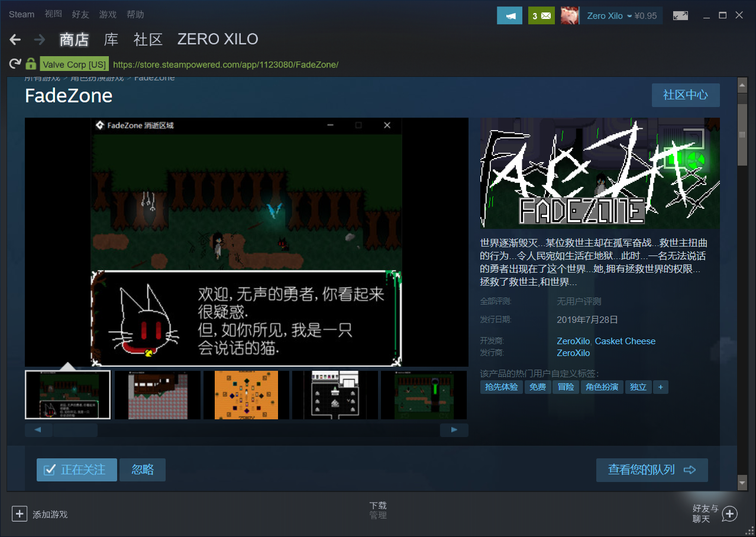Click the vertical page scrollbar thumb
The height and width of the screenshot is (537, 756).
(x=742, y=136)
